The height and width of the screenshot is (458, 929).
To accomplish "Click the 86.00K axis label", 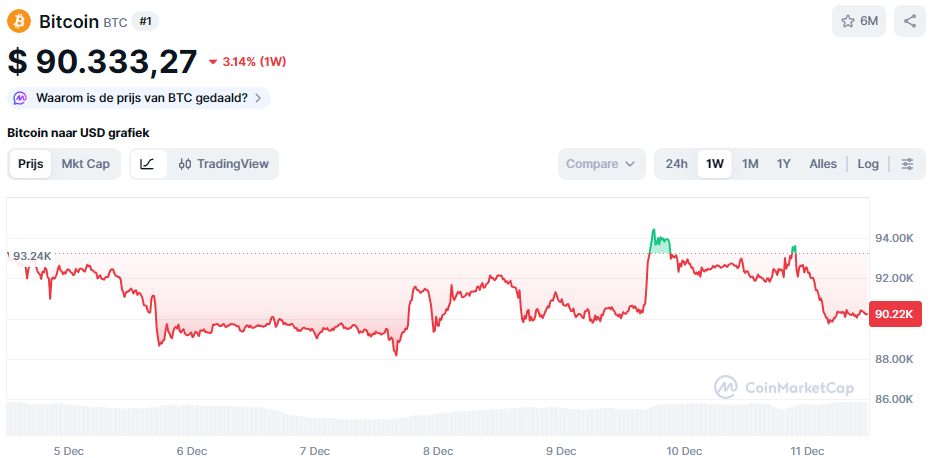I will point(893,399).
